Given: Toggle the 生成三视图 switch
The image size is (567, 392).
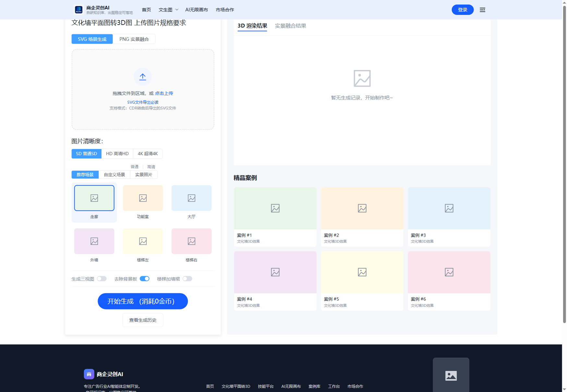Looking at the screenshot, I should coord(102,279).
